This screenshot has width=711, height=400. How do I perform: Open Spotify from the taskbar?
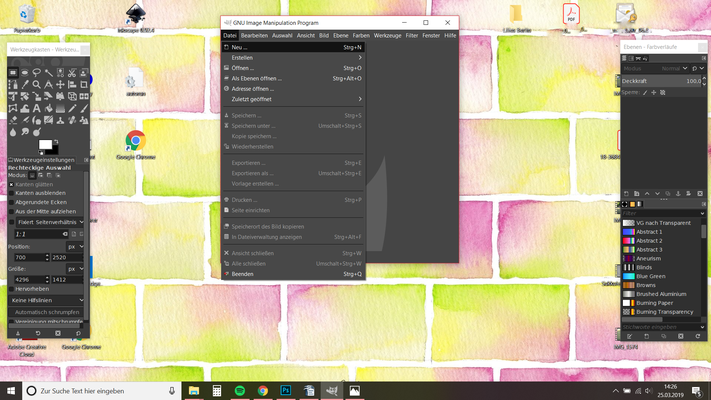point(240,391)
